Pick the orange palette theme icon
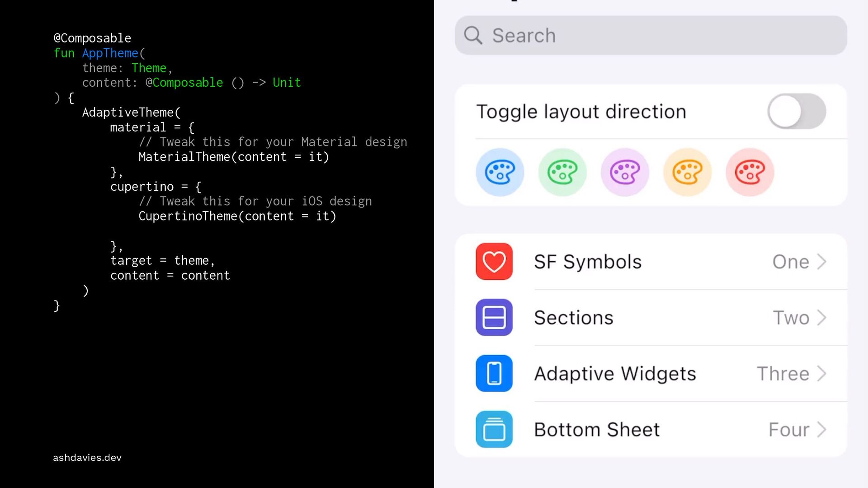This screenshot has height=488, width=868. 687,172
